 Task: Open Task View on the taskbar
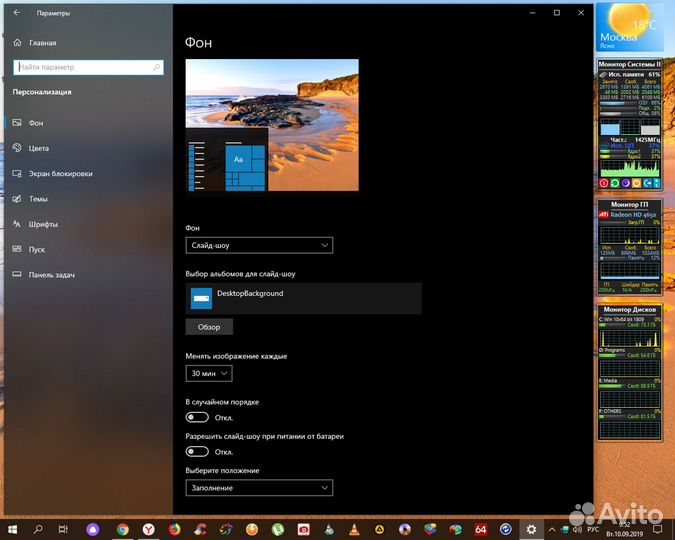click(x=63, y=529)
